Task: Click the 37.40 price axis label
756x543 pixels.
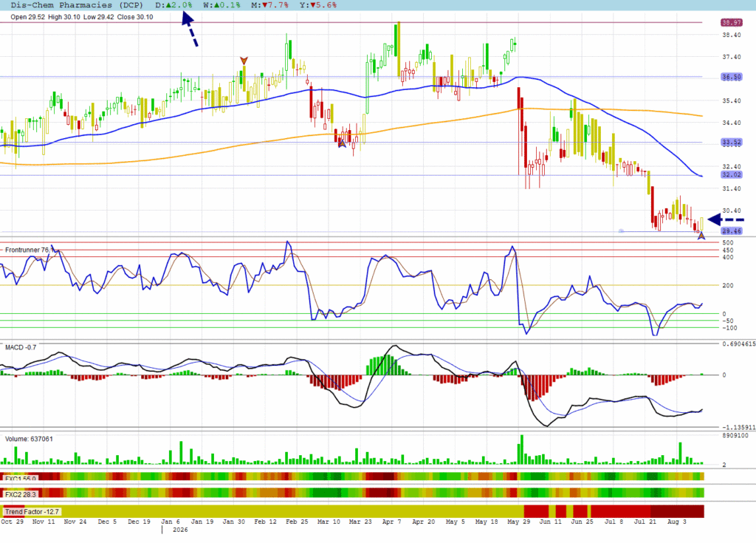Action: point(732,57)
